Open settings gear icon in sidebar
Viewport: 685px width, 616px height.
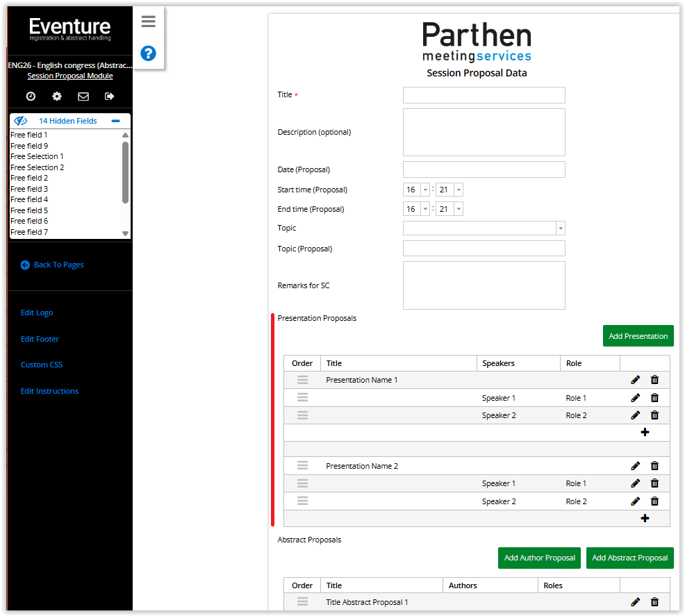[x=57, y=97]
